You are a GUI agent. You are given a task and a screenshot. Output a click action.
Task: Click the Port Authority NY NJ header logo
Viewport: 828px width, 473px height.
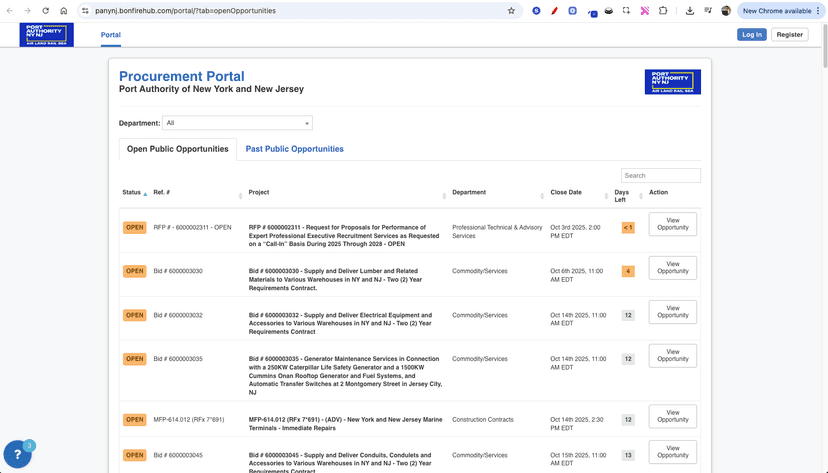46,35
